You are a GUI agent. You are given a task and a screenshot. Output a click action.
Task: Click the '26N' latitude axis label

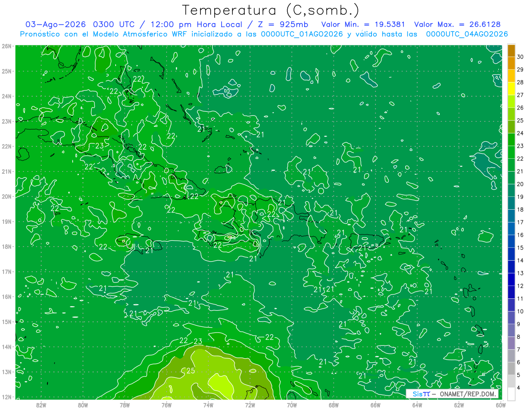(x=6, y=46)
